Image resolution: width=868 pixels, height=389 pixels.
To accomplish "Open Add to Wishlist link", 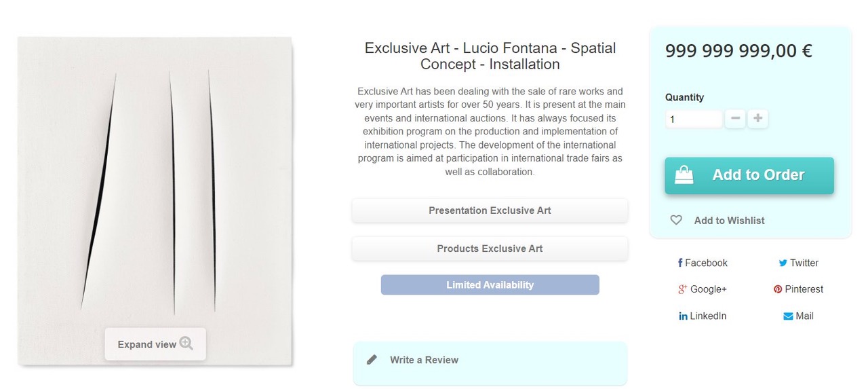I will coord(729,221).
